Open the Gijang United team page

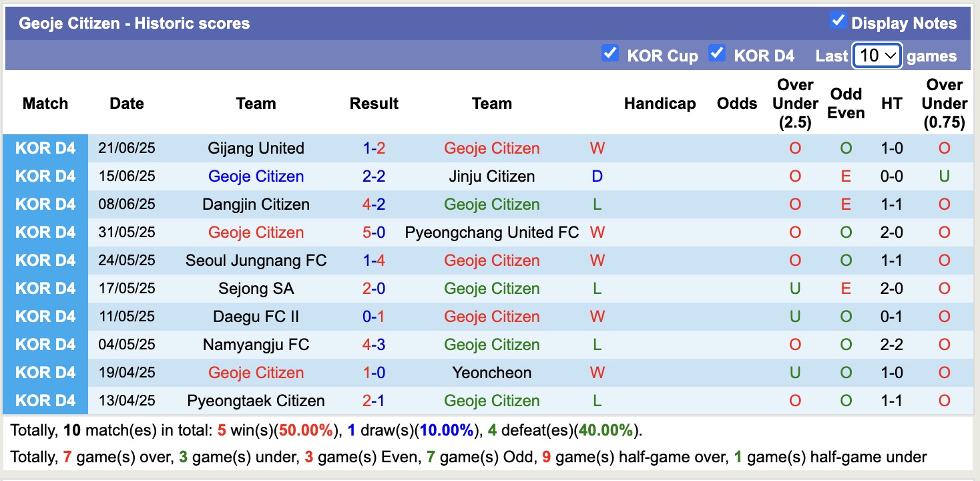pyautogui.click(x=256, y=148)
